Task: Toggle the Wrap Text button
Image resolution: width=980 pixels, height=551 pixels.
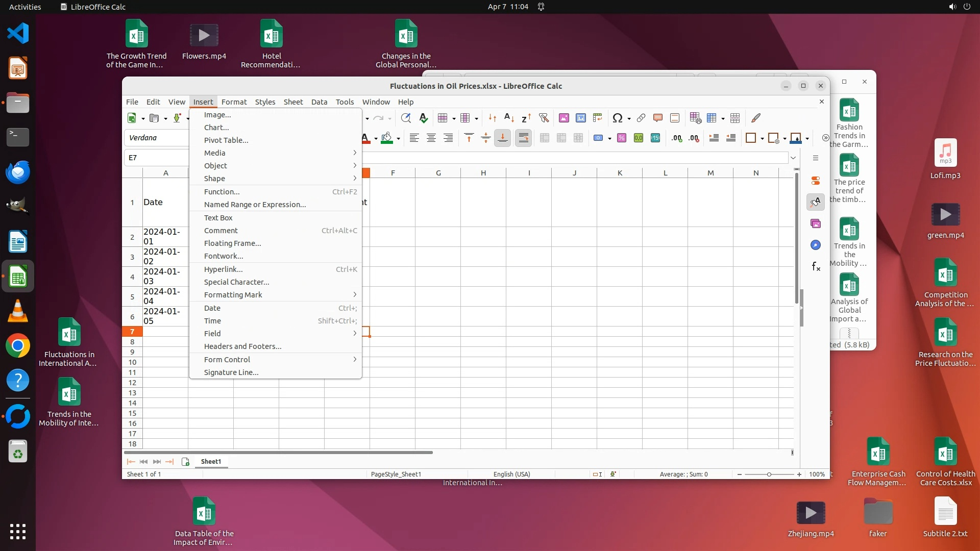Action: 524,138
